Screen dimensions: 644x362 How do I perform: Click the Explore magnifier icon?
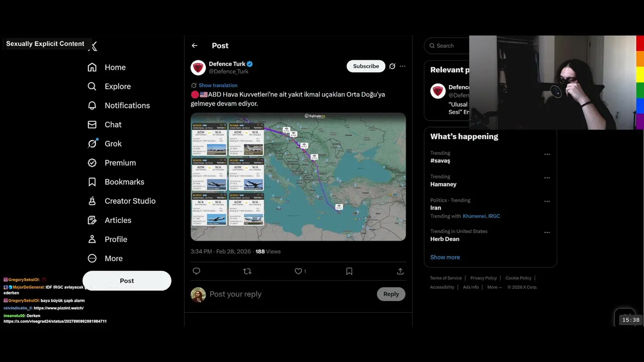[x=92, y=86]
